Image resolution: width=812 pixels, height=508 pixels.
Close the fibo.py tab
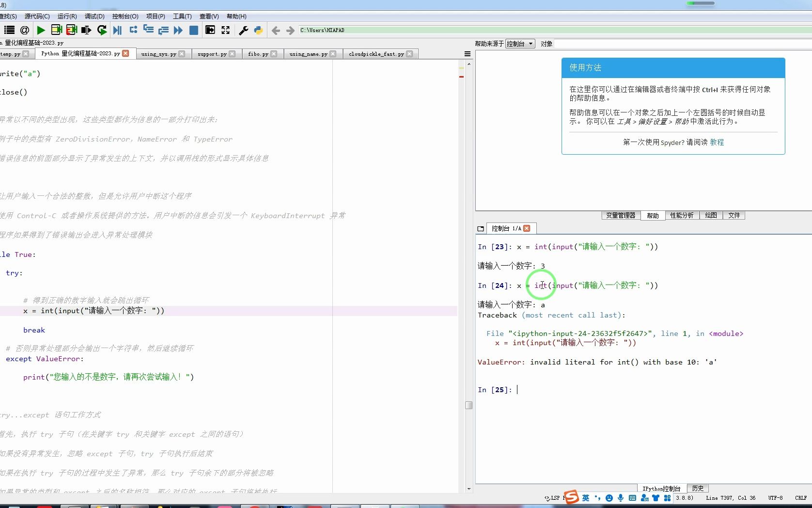pyautogui.click(x=274, y=54)
